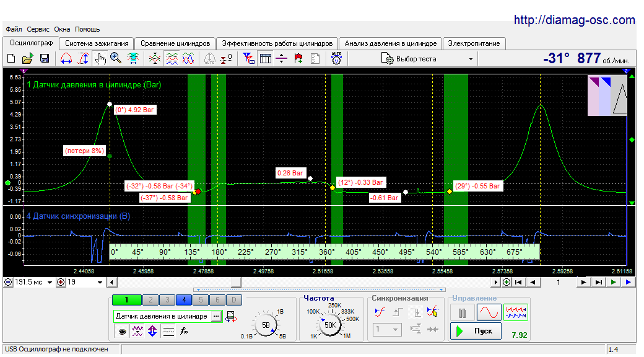
Task: Open a saved oscillogram with the folder icon
Action: [27, 59]
